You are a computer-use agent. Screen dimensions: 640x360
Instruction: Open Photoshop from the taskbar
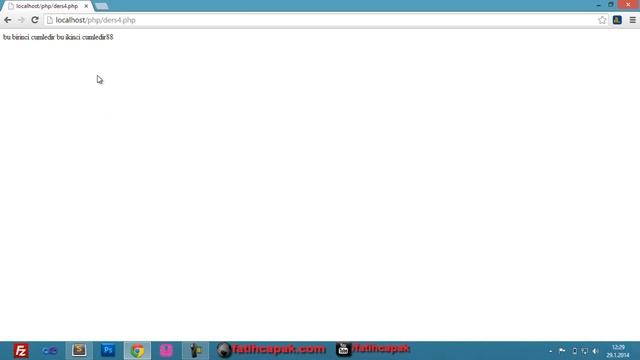(x=108, y=350)
